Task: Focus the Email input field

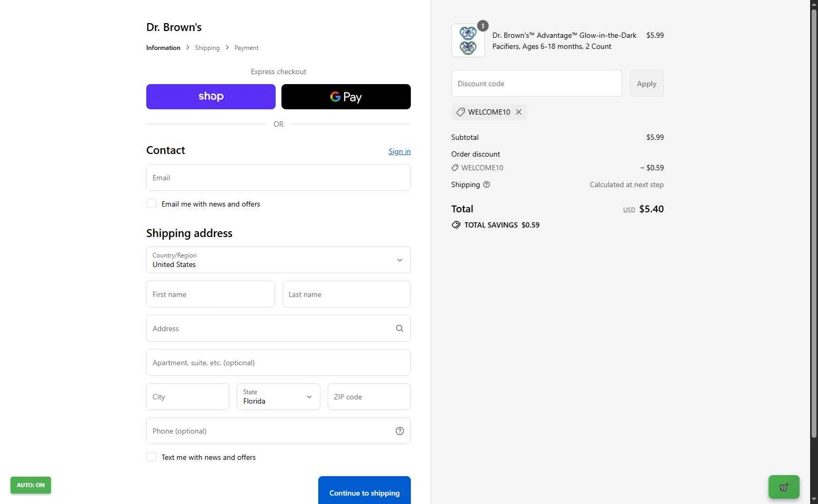Action: coord(278,178)
